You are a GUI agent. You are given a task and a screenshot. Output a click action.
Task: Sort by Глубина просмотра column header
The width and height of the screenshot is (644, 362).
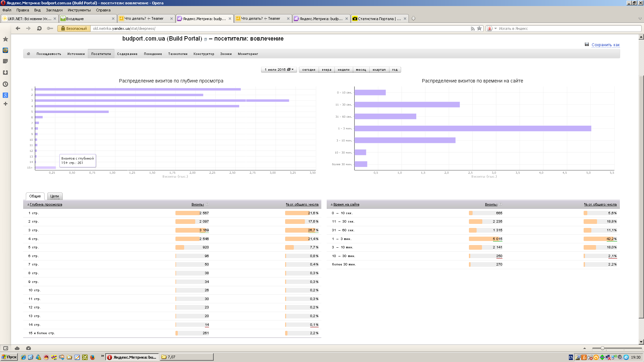(46, 204)
